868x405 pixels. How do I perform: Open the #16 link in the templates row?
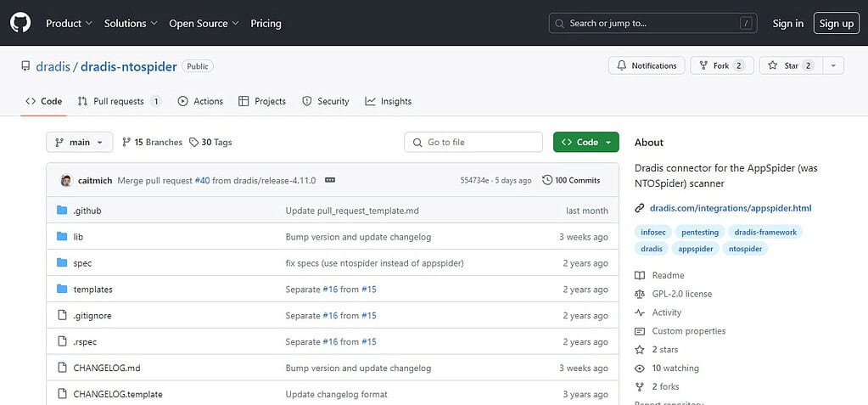(330, 290)
